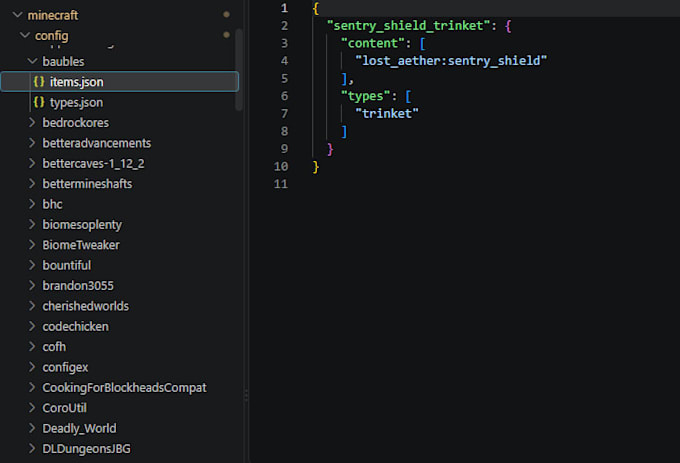The width and height of the screenshot is (680, 463).
Task: Click the "trinket" string on line 7
Action: pos(386,114)
